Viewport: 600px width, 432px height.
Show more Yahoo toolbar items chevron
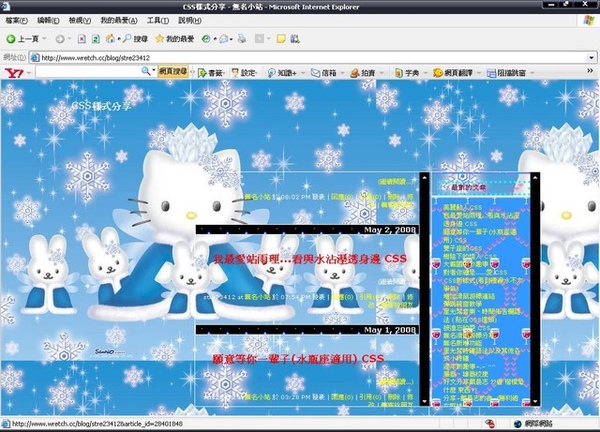click(x=590, y=71)
